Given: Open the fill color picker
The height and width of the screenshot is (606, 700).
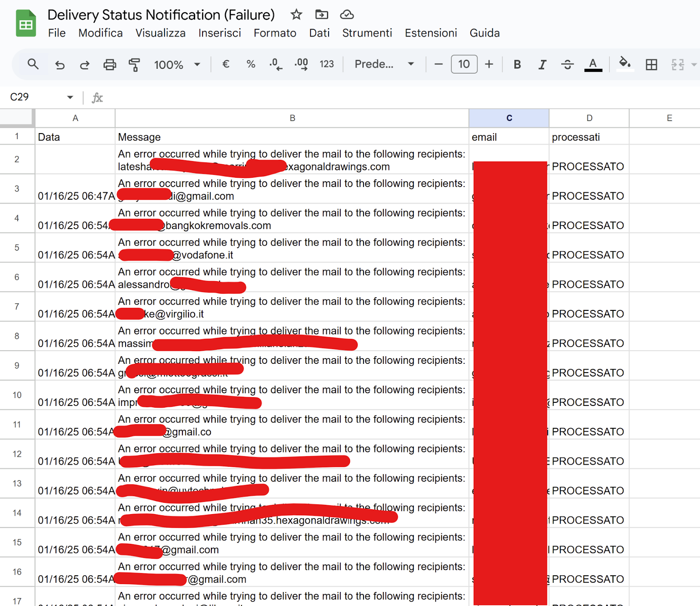Looking at the screenshot, I should 625,64.
